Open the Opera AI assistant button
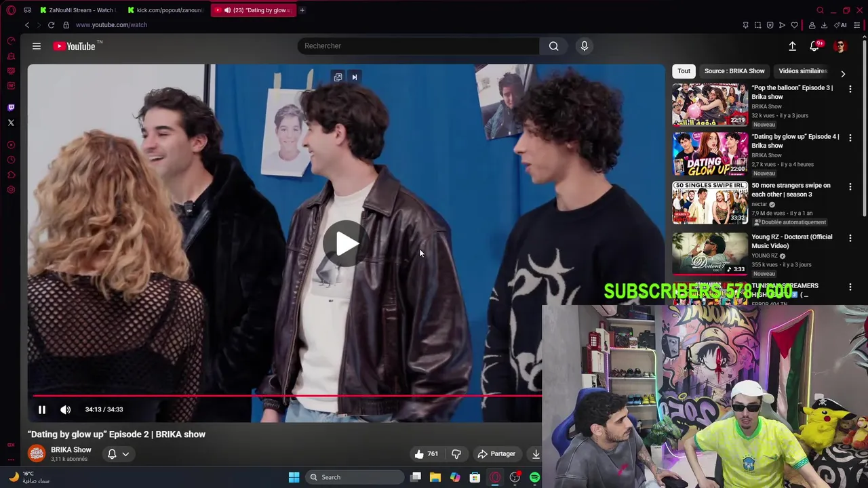868x488 pixels. click(841, 25)
